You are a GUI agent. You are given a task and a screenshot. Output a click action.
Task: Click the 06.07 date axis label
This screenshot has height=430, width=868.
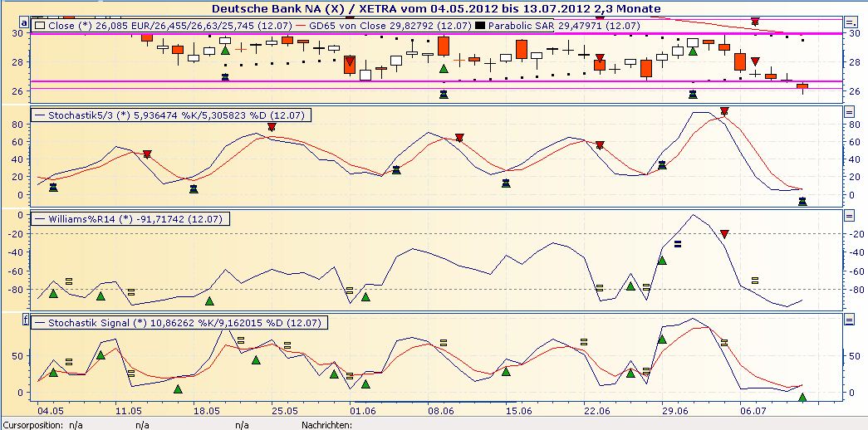753,411
